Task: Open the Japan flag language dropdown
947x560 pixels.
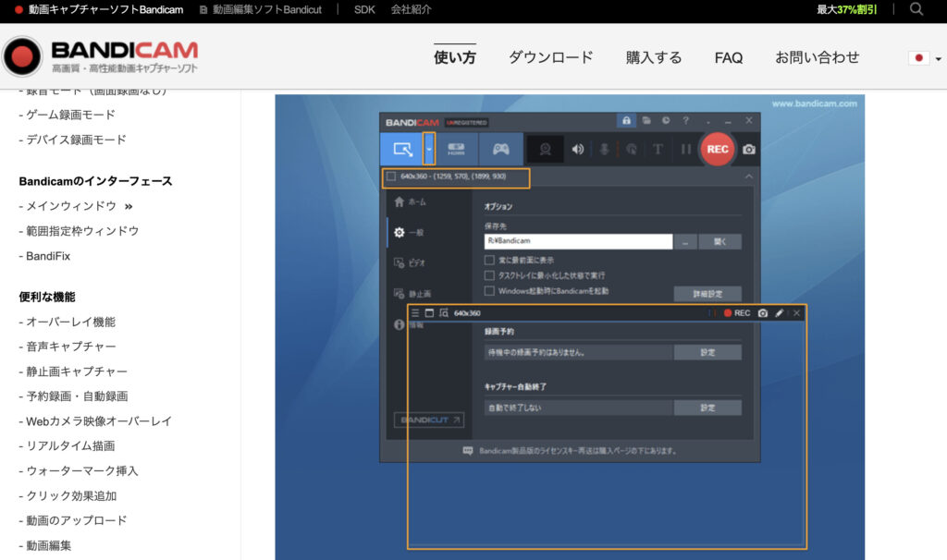Action: coord(925,58)
